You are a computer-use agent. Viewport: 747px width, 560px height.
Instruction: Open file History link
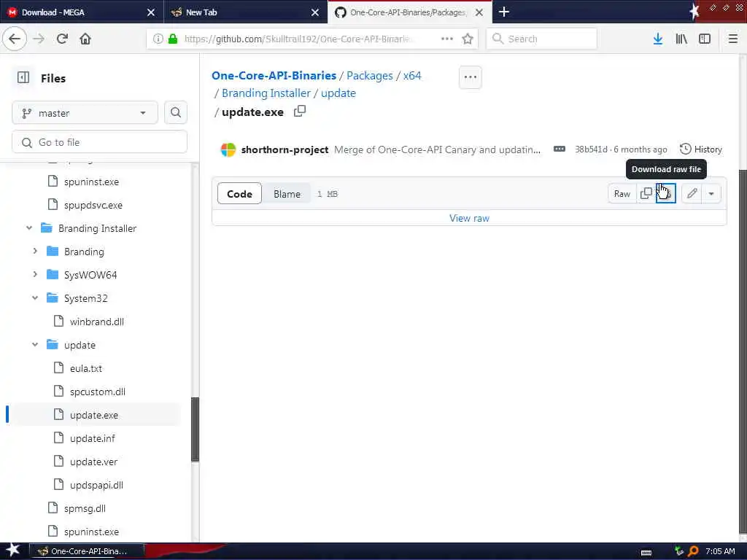point(701,149)
